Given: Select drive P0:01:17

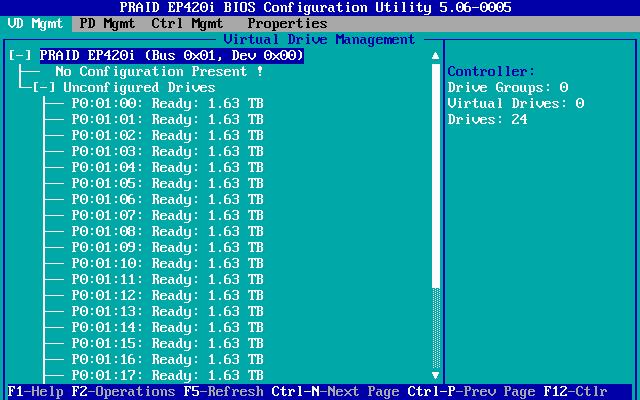Looking at the screenshot, I should (x=167, y=375).
